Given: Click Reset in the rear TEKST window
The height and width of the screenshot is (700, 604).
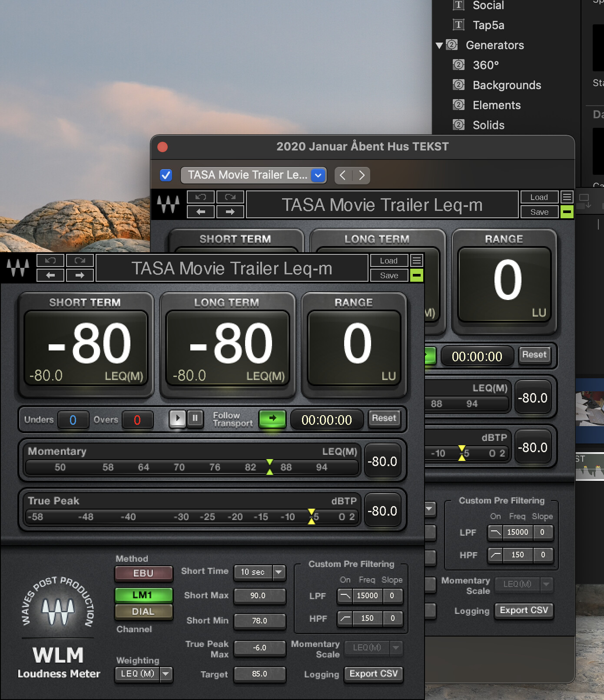Looking at the screenshot, I should click(534, 355).
